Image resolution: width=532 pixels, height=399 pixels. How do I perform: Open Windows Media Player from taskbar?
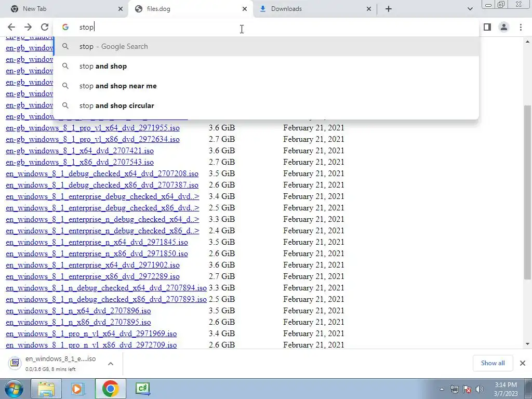pos(78,389)
